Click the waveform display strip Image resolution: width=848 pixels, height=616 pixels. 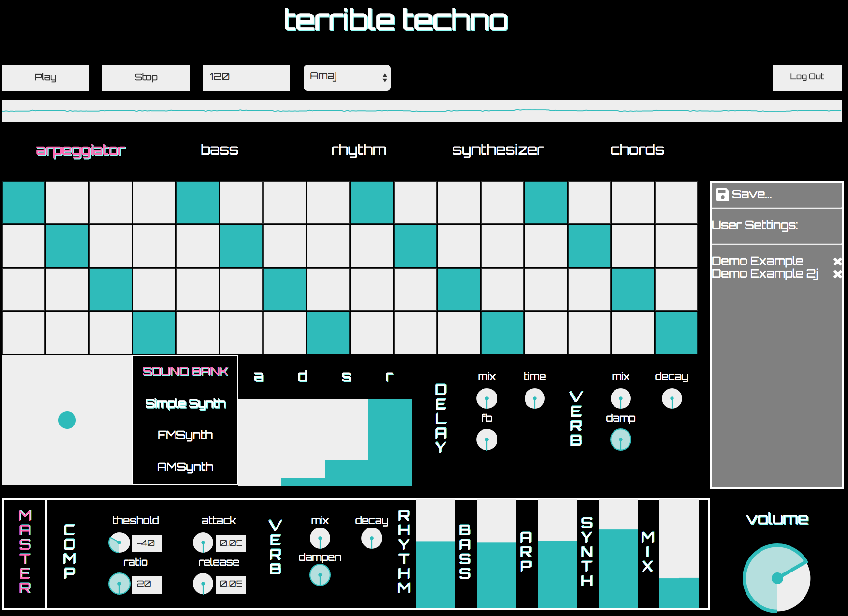point(422,111)
